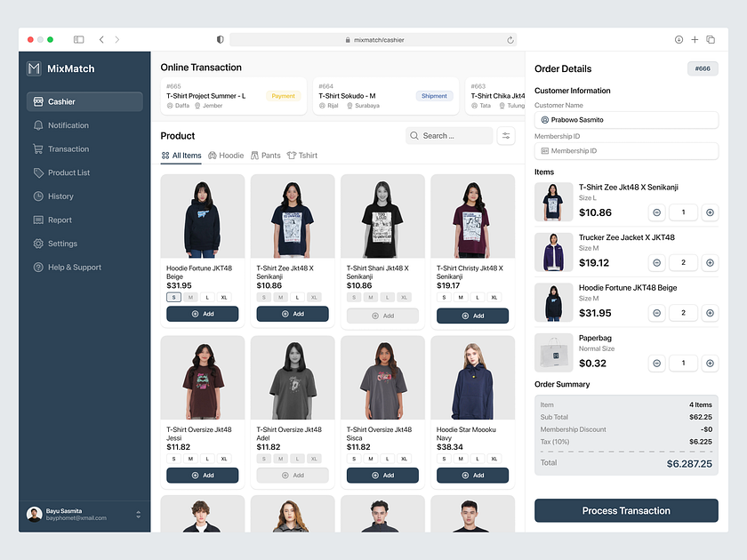
Task: Decrease quantity of T-Shirt Zee Jkt48 order item
Action: click(x=657, y=212)
